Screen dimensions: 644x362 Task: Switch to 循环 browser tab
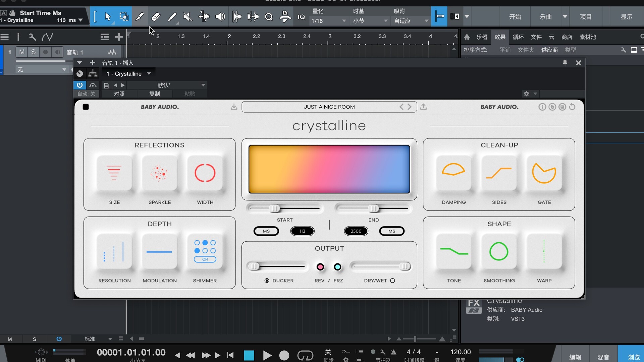(x=518, y=37)
